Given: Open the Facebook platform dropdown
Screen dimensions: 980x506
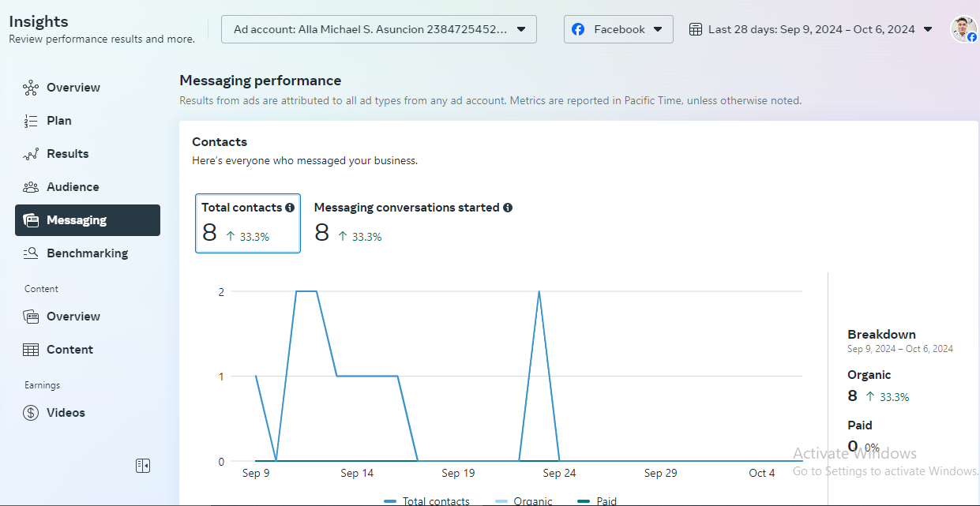Looking at the screenshot, I should [x=618, y=29].
